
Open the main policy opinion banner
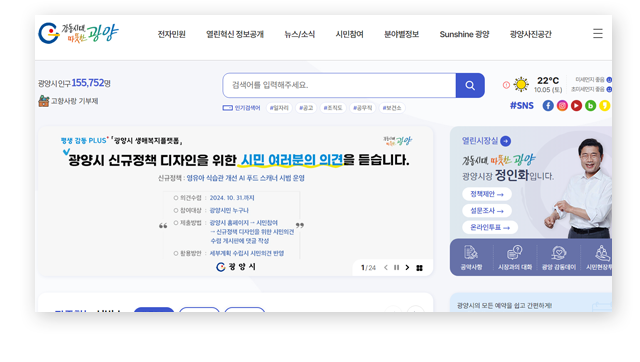click(236, 201)
